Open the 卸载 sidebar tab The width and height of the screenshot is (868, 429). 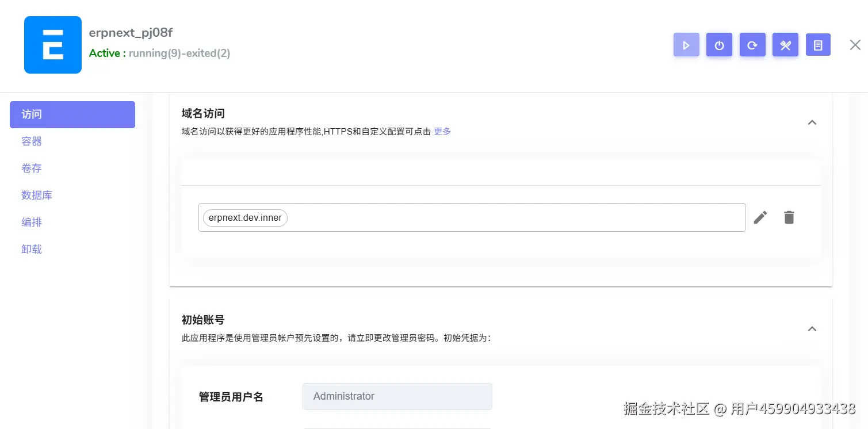tap(72, 250)
